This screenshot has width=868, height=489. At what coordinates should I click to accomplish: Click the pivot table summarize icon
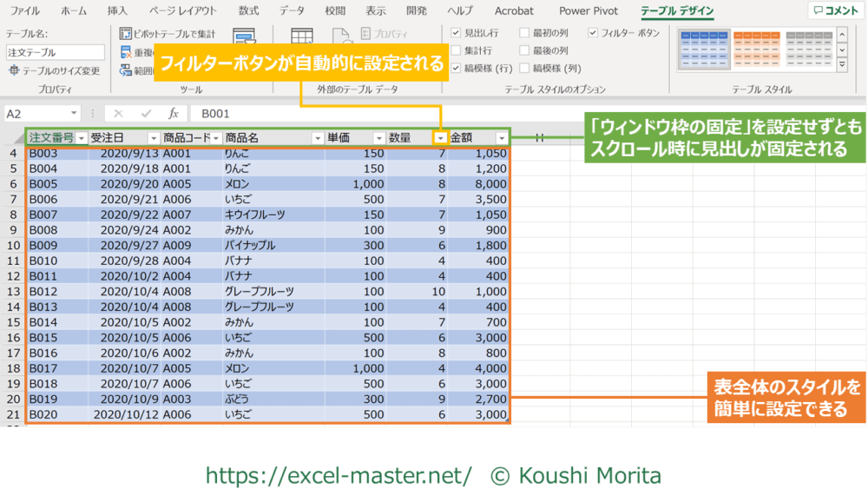pos(126,34)
